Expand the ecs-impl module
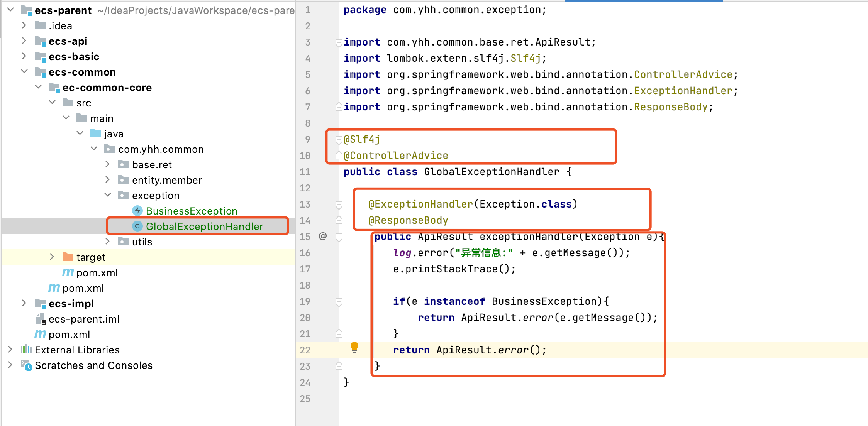Screen dimensions: 868x426 24,303
